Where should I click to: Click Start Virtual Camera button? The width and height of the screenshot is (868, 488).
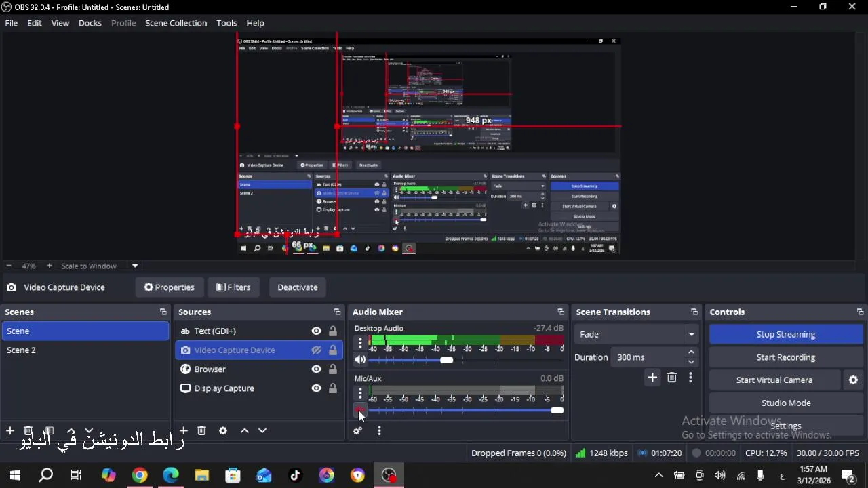click(x=774, y=380)
